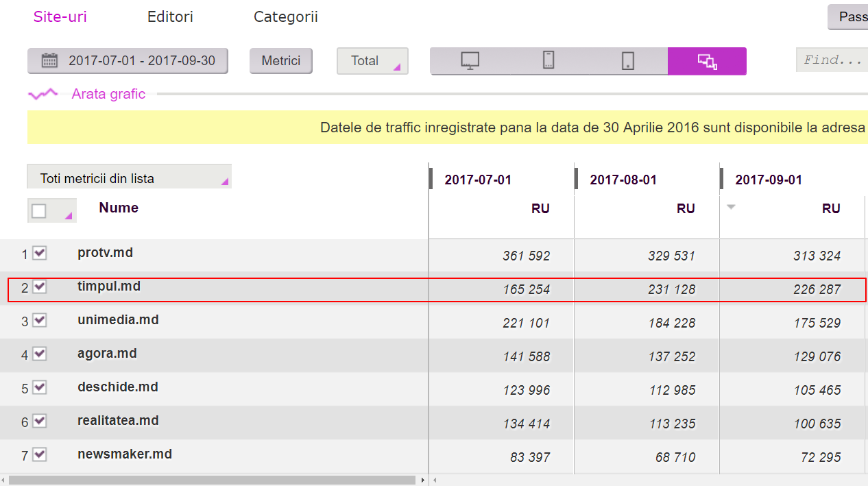Click left arrow of left horizontal scrollbar

point(3,480)
